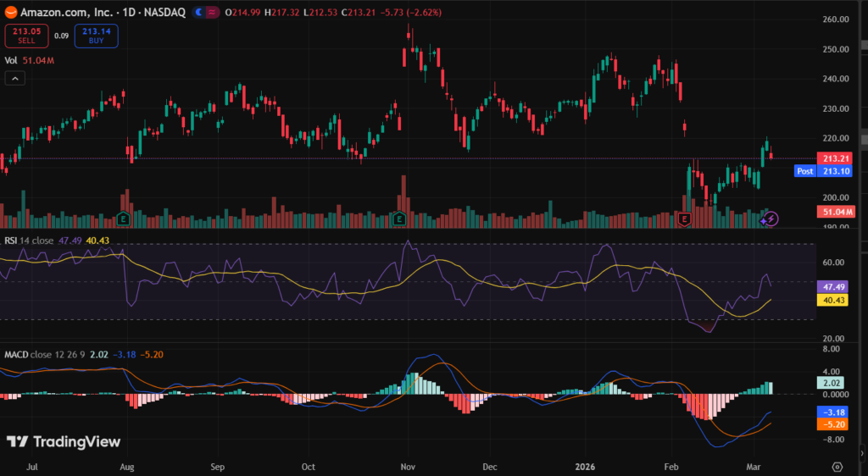Click the Amazon logo icon in chart title
Screen dimensions: 868x476
click(x=10, y=13)
